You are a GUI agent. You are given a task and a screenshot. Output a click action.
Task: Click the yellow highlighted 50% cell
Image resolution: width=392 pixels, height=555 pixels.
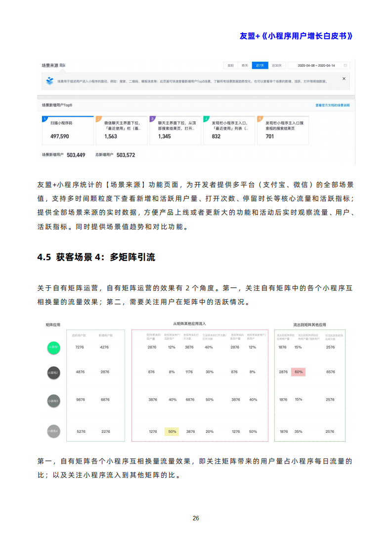(172, 431)
